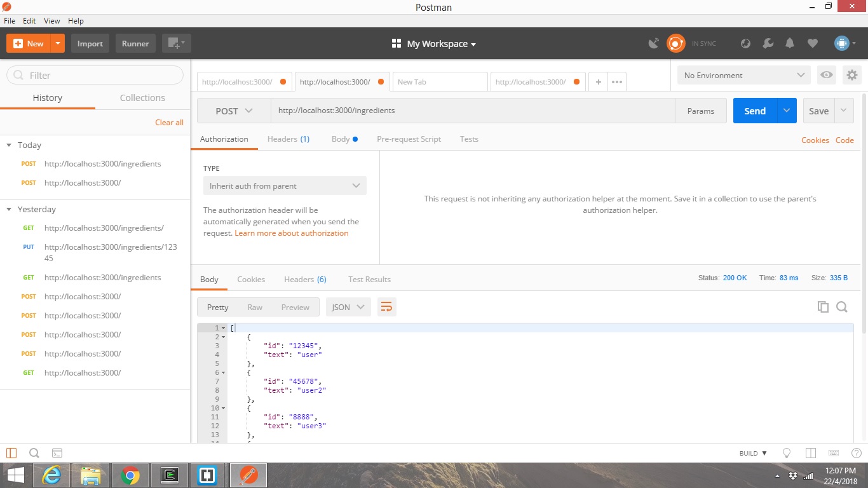
Task: Select the History sidebar tab
Action: point(48,98)
